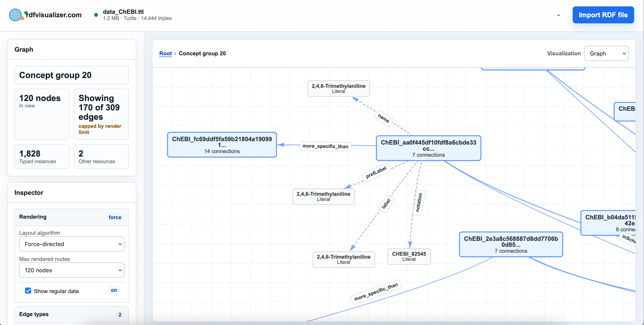The image size is (644, 325).
Task: Click the 2,4,6-Trimethylaniline literal under label edge
Action: click(x=344, y=259)
